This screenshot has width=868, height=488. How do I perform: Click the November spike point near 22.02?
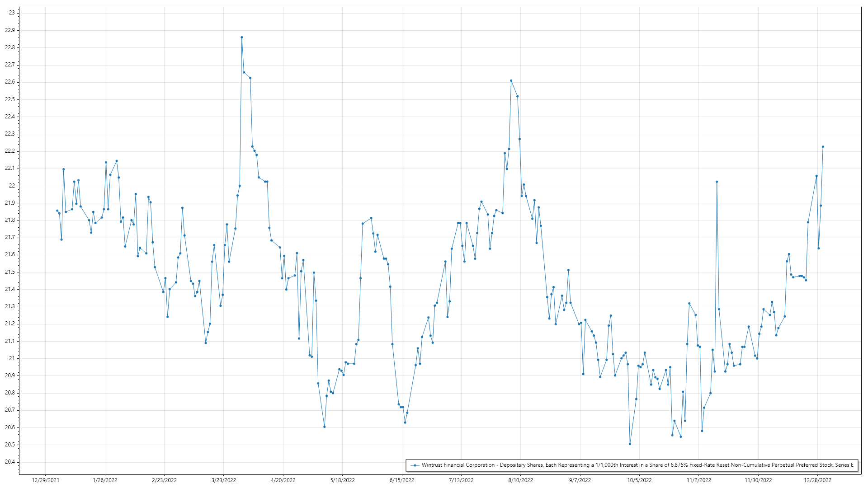[717, 182]
